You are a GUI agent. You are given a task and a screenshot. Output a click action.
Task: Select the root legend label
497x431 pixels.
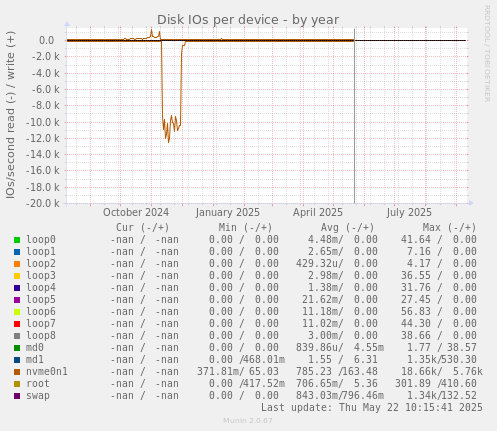click(x=38, y=384)
